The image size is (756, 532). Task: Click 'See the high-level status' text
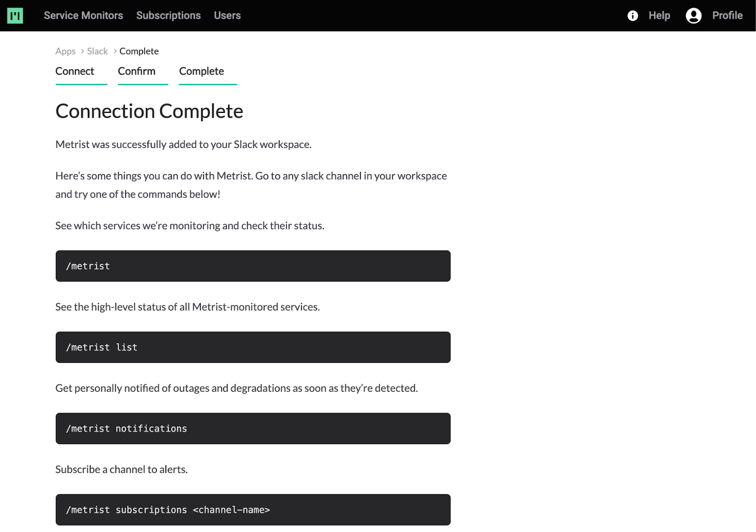(188, 307)
